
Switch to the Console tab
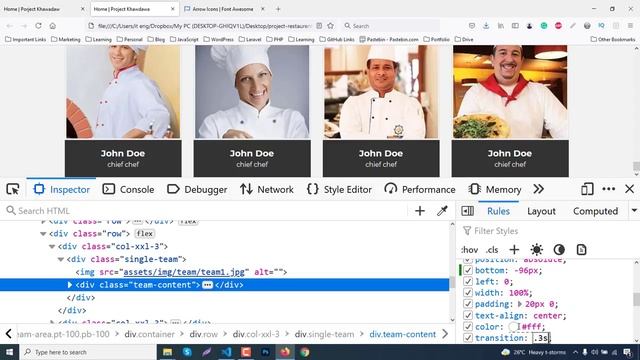tap(129, 189)
